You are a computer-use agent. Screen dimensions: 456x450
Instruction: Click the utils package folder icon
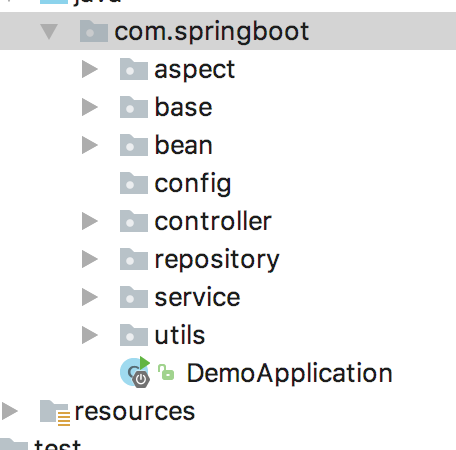134,335
